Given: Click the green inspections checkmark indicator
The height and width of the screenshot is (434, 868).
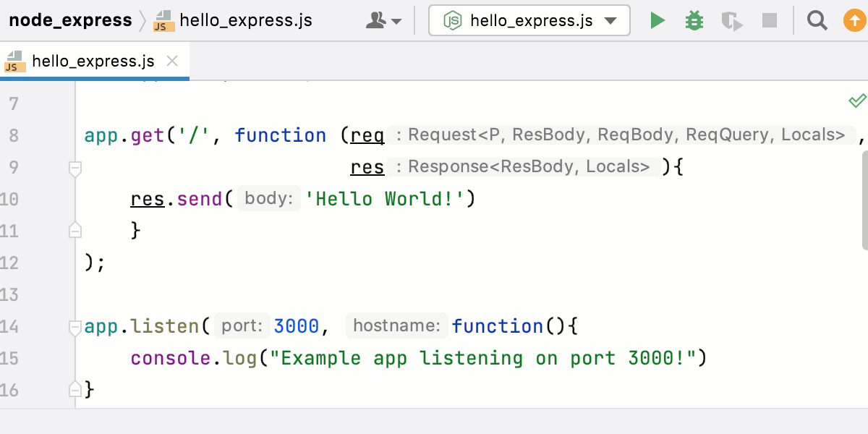Looking at the screenshot, I should click(x=856, y=101).
